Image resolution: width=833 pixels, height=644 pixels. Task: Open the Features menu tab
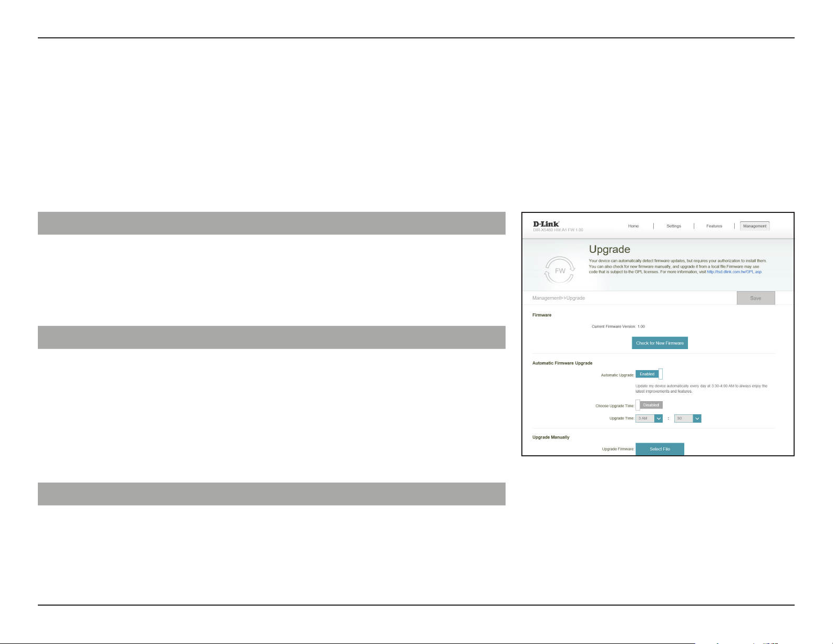coord(714,226)
